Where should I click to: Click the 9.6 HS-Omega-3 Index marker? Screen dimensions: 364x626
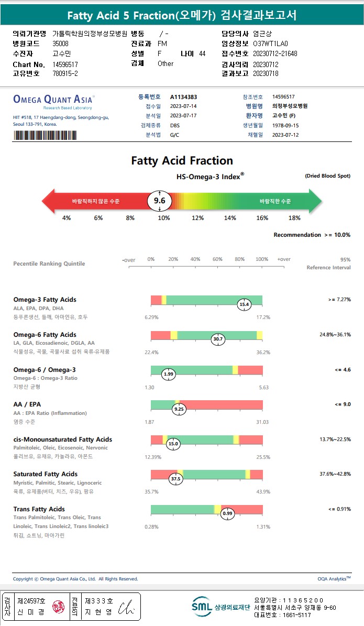coord(159,201)
